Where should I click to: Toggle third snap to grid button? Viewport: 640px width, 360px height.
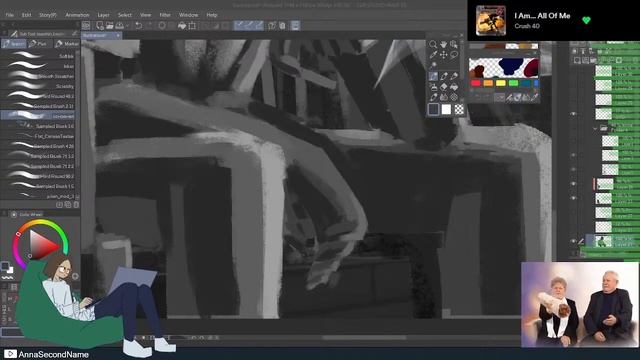pos(259,26)
